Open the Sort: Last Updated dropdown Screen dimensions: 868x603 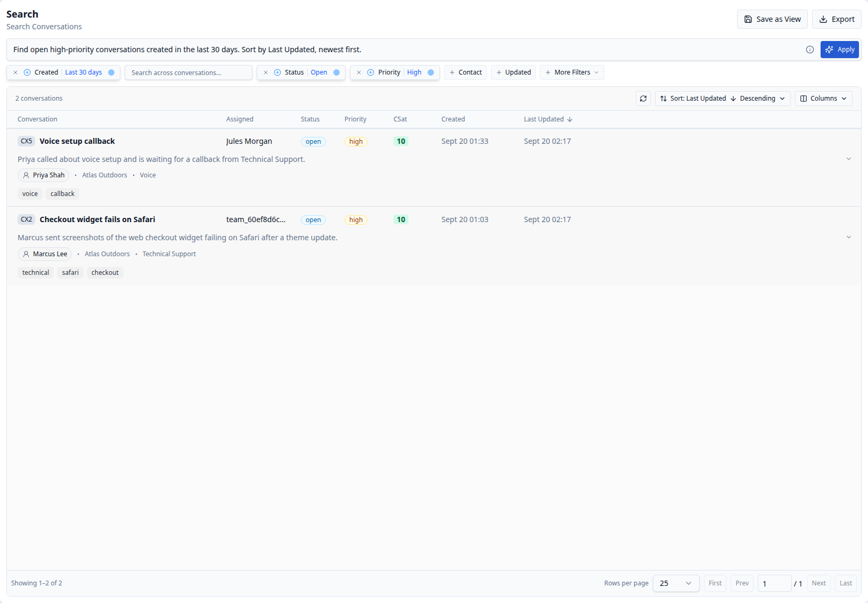723,99
